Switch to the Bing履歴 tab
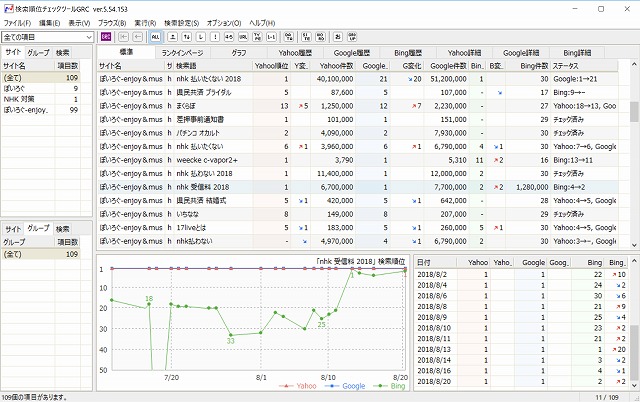This screenshot has width=640, height=402. tap(408, 53)
